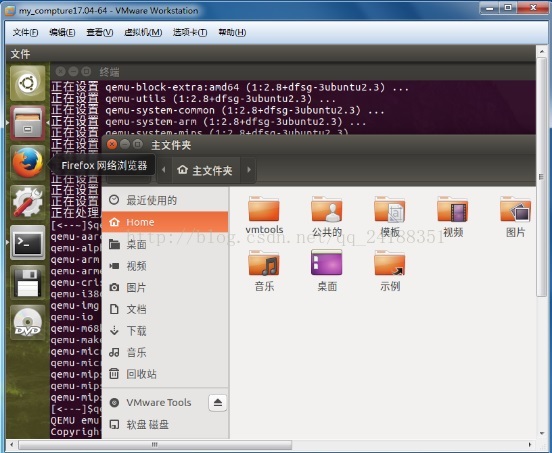Select 下载 downloads in sidebar
The width and height of the screenshot is (552, 453).
[x=165, y=331]
